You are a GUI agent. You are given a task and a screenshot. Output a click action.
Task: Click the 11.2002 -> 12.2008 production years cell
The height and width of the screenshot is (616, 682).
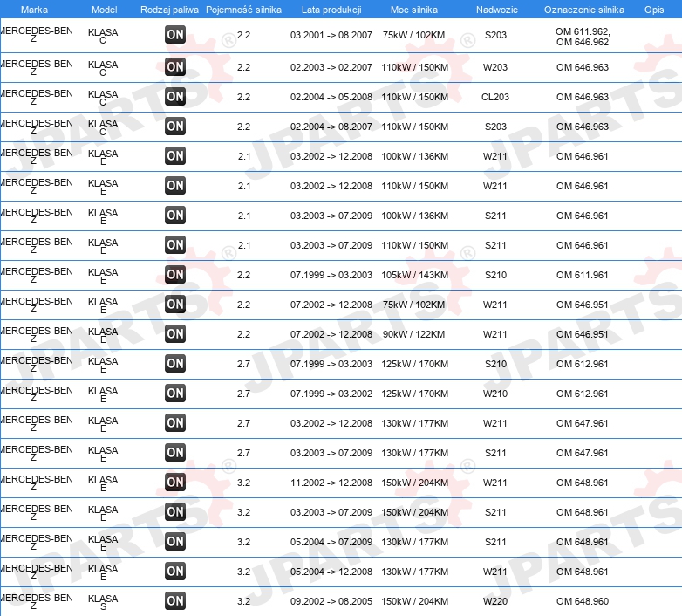[331, 483]
